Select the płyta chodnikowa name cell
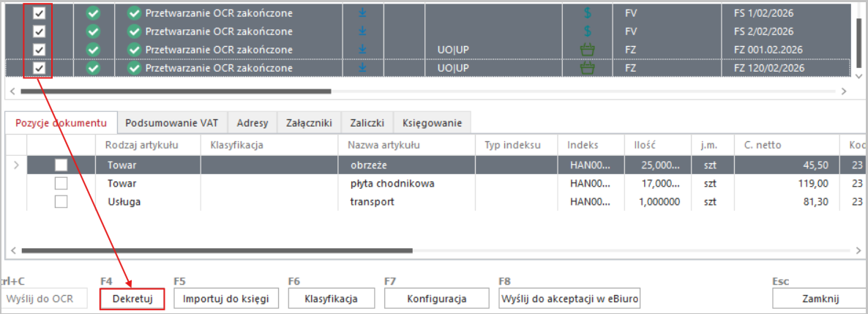 [x=407, y=183]
